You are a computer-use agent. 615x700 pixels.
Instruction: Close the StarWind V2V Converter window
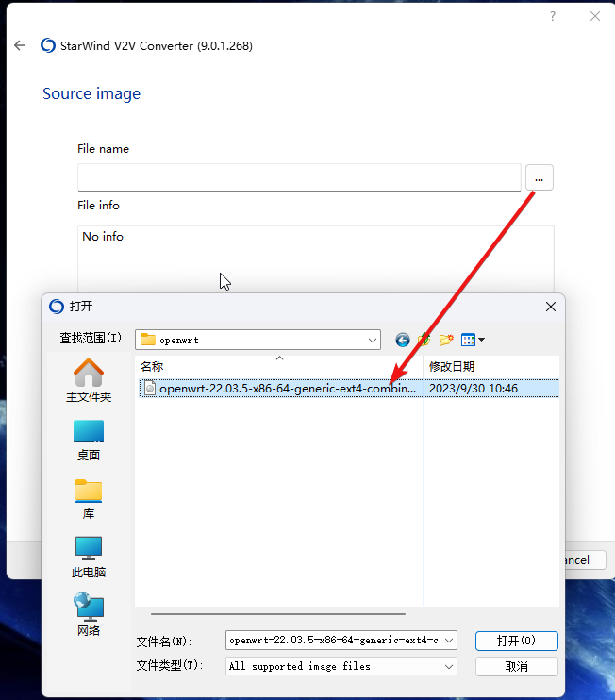(595, 17)
